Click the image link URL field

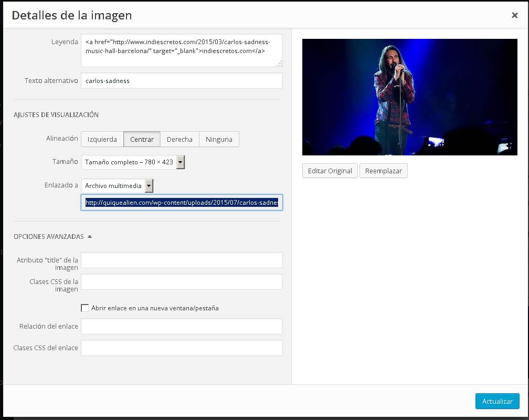click(x=182, y=202)
